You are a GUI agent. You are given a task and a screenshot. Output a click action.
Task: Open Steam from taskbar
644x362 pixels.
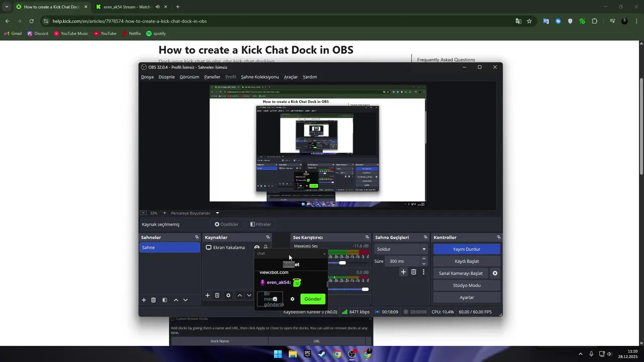pyautogui.click(x=322, y=354)
